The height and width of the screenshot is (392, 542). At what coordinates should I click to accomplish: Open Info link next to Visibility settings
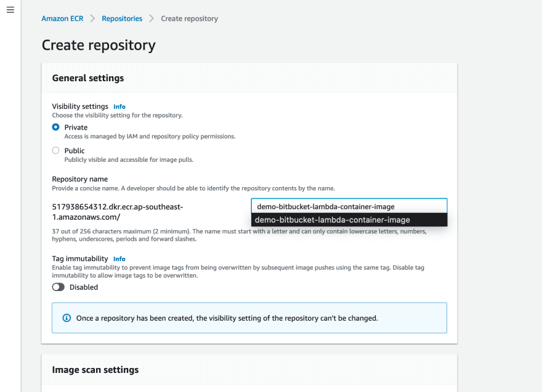coord(119,106)
